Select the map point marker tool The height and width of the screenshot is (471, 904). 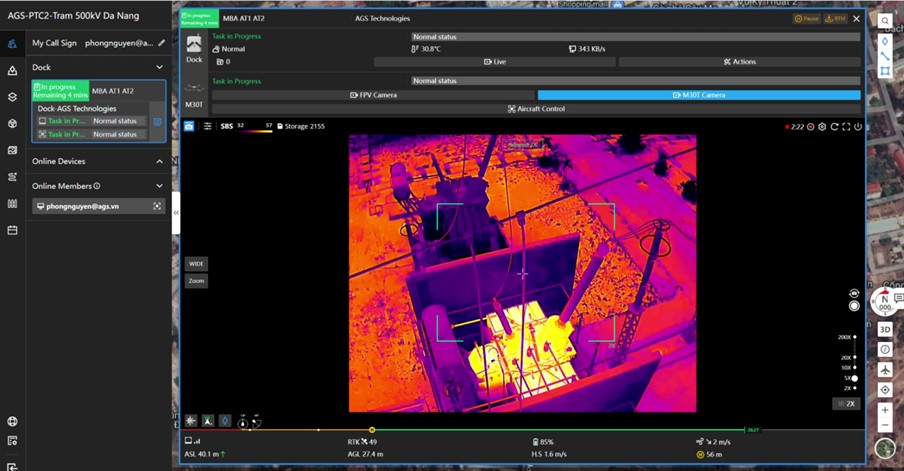pos(885,42)
